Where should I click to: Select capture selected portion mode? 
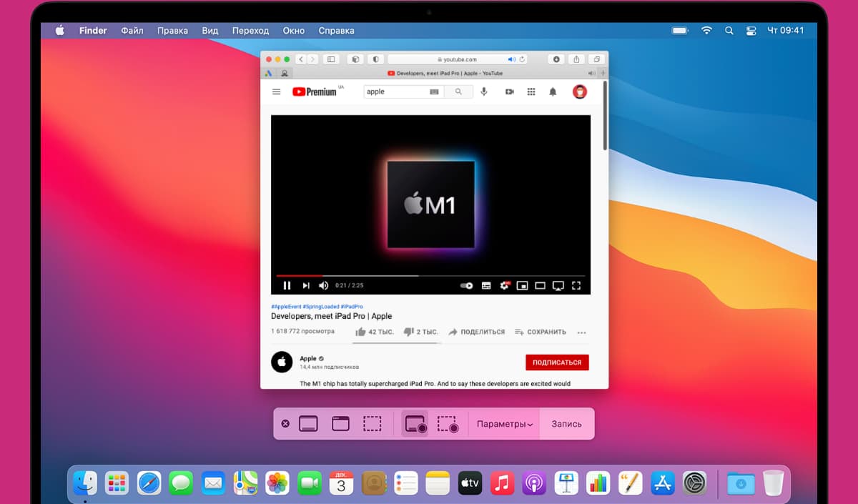pos(372,424)
